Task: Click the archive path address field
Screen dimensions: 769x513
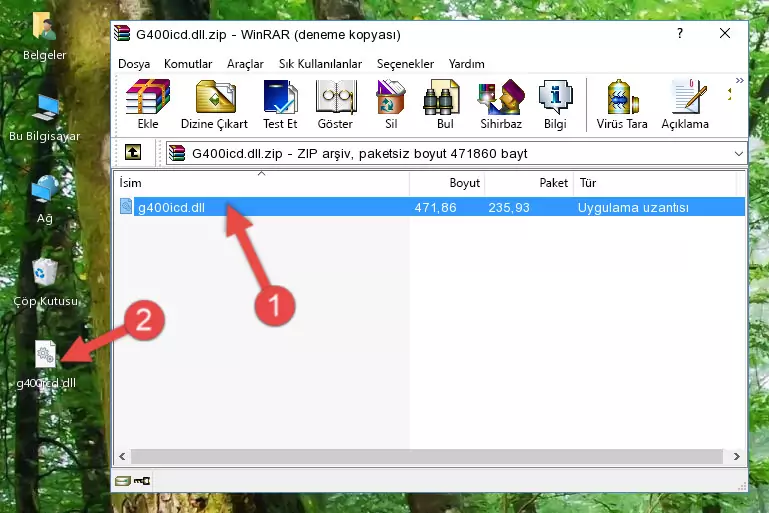Action: point(456,154)
